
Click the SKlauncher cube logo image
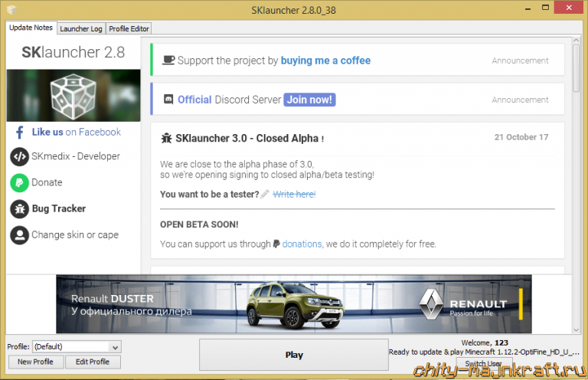[73, 95]
